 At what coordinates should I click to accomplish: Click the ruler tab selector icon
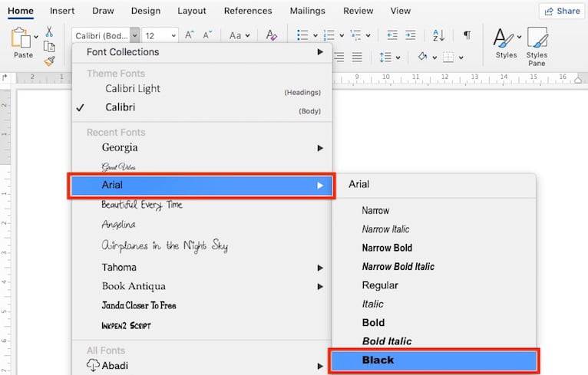pos(5,78)
